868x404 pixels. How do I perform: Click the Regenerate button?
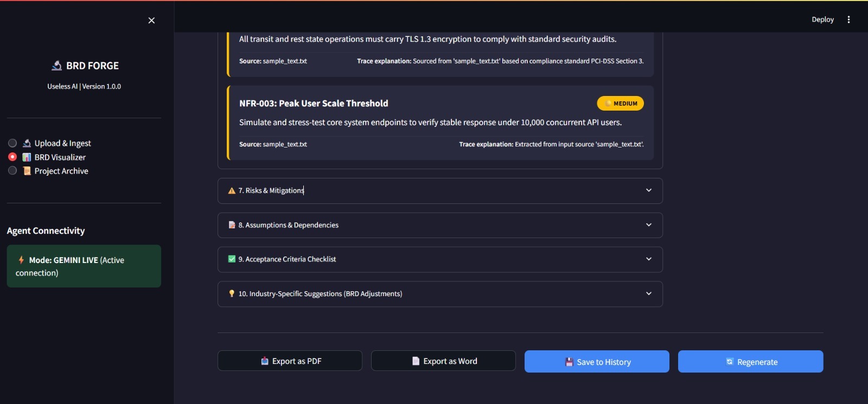[750, 362]
